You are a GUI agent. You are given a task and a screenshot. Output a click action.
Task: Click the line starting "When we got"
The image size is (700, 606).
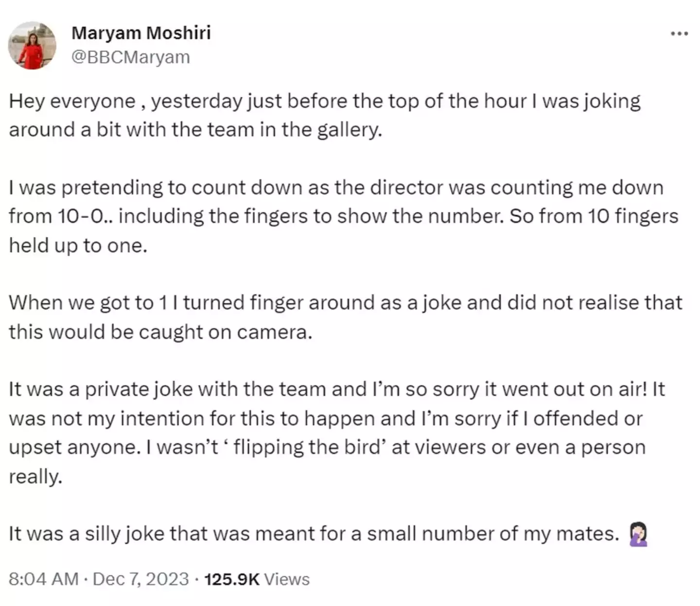(345, 303)
